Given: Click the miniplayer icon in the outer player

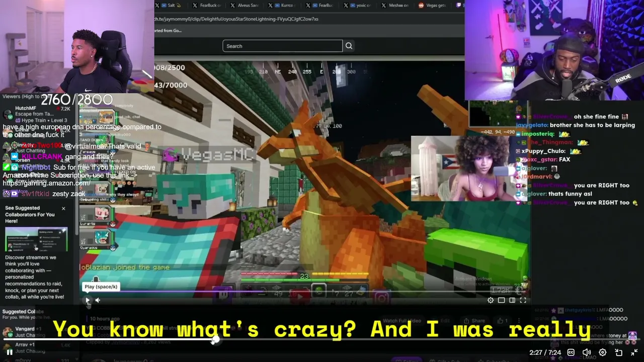Looking at the screenshot, I should [x=619, y=352].
